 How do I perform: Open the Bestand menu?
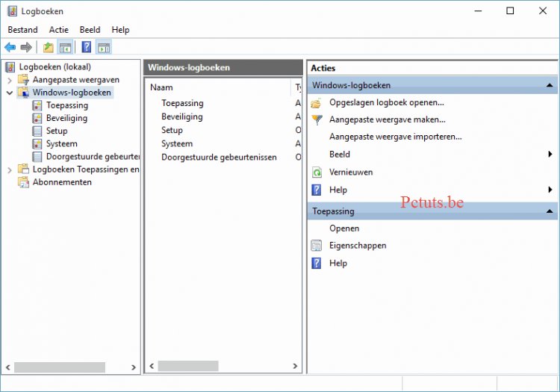coord(22,30)
